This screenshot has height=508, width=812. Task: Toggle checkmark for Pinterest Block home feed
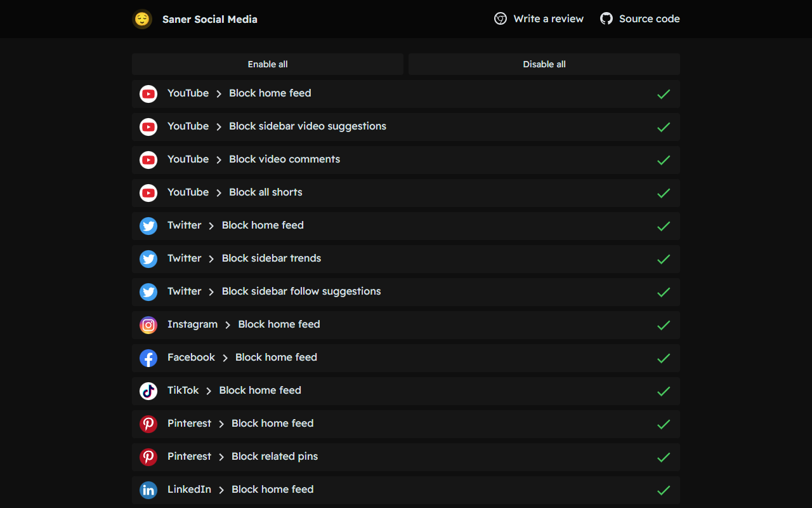[x=664, y=424]
